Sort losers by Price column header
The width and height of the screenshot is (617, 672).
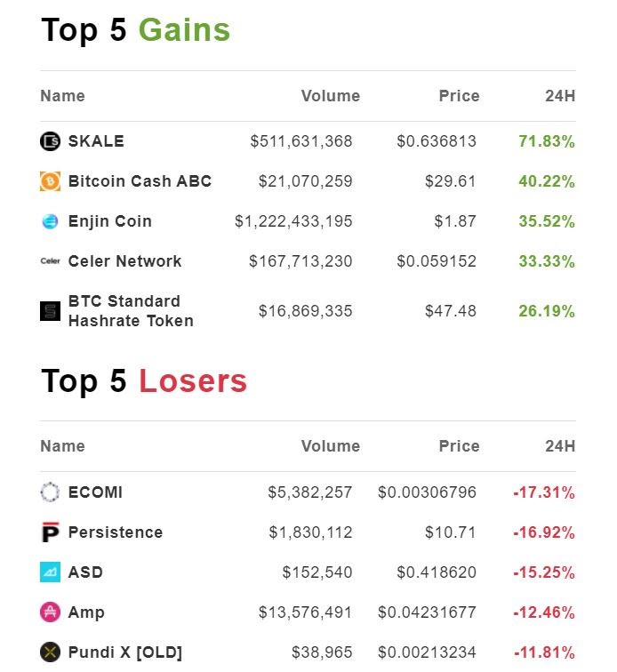click(459, 446)
